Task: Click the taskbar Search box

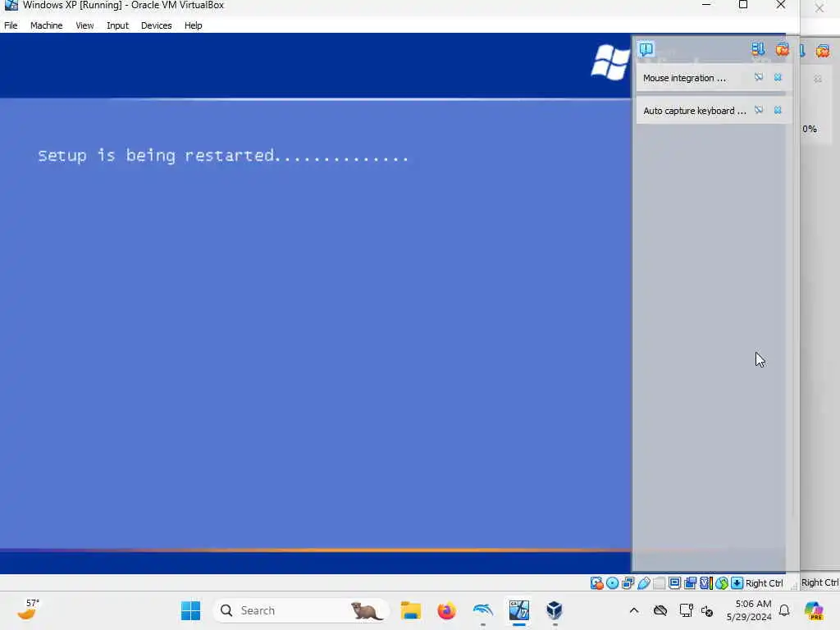Action: point(301,610)
